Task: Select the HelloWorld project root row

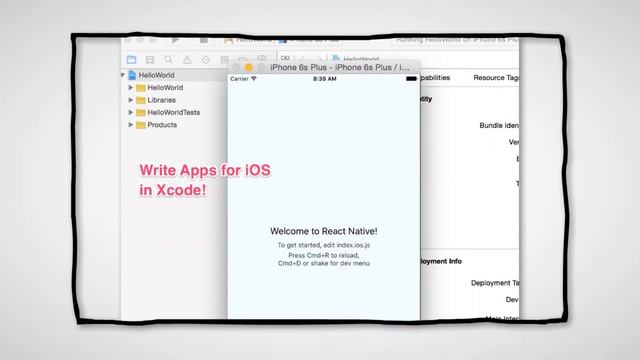Action: 174,75
